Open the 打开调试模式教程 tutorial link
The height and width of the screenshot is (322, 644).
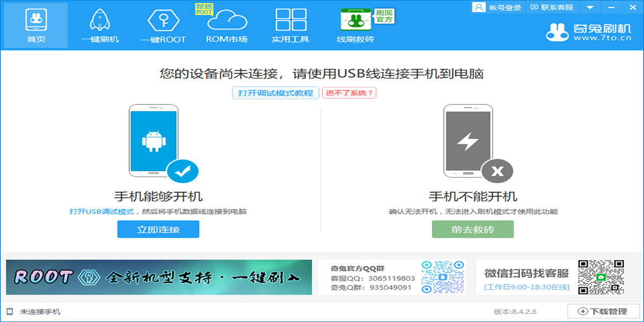pos(275,92)
